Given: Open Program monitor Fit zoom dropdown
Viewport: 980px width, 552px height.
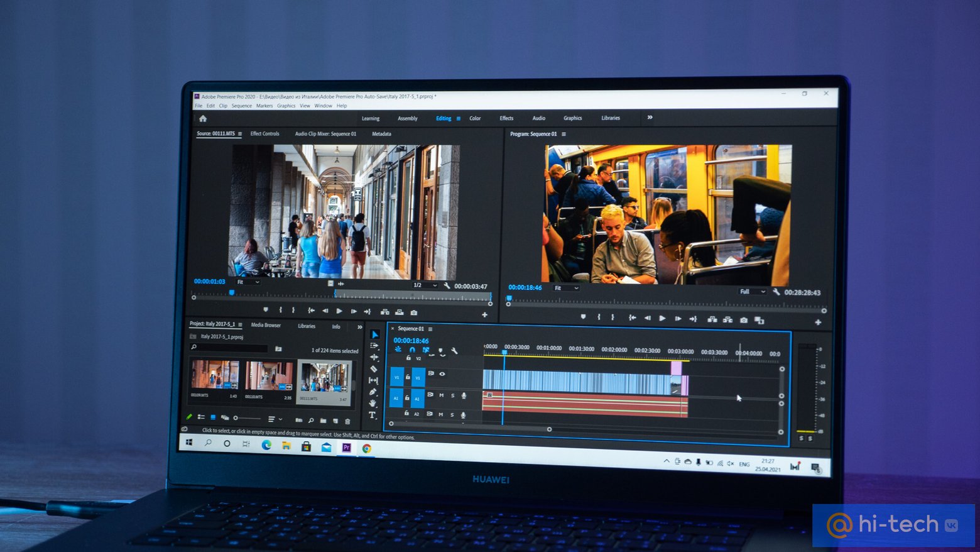Looking at the screenshot, I should (565, 288).
